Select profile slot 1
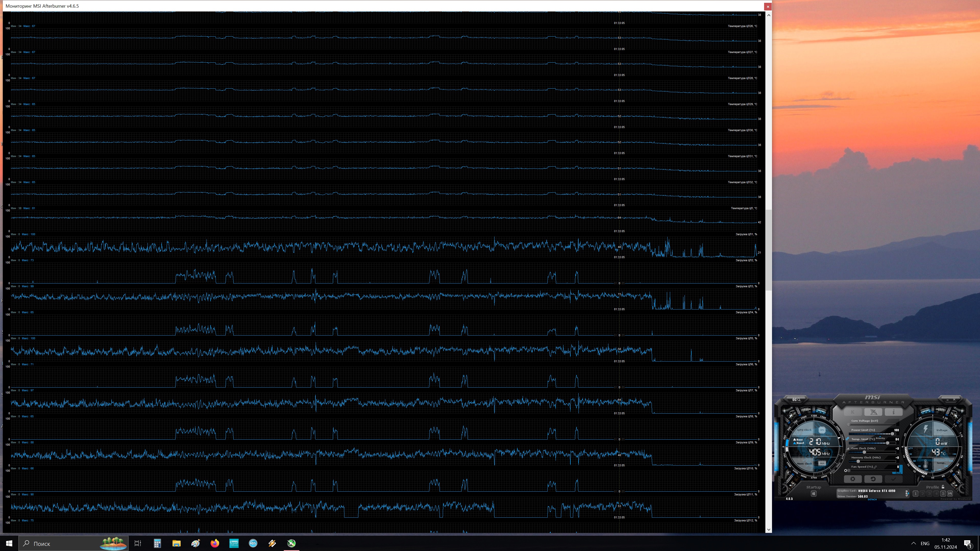 915,494
